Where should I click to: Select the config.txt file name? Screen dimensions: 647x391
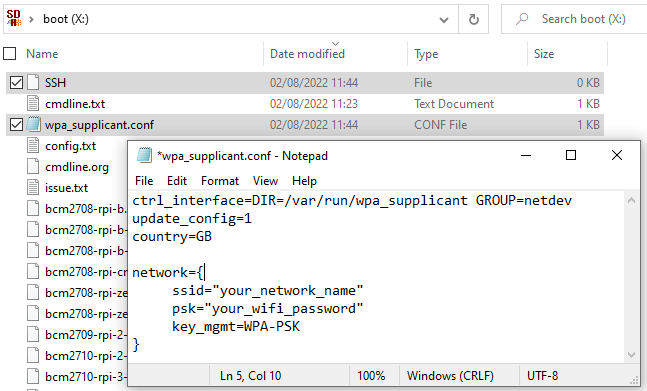(x=71, y=146)
